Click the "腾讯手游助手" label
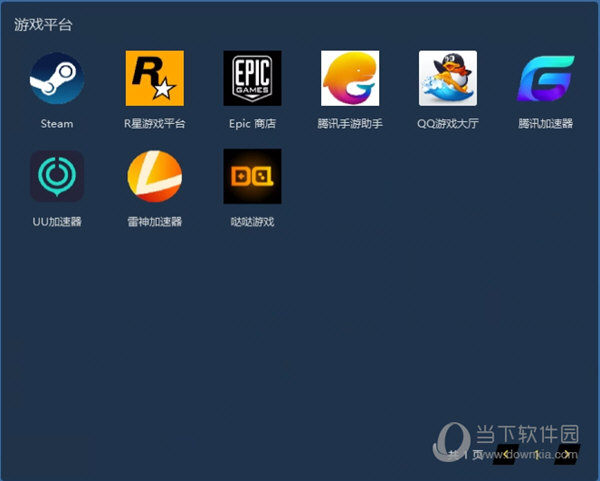Viewport: 600px width, 481px height. pyautogui.click(x=350, y=124)
